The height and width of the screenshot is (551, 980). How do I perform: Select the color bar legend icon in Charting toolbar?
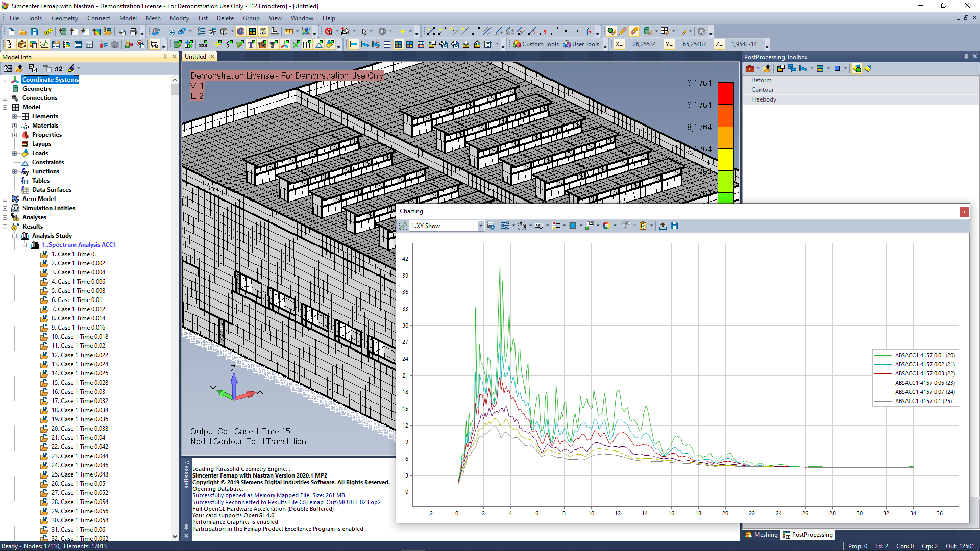point(557,226)
